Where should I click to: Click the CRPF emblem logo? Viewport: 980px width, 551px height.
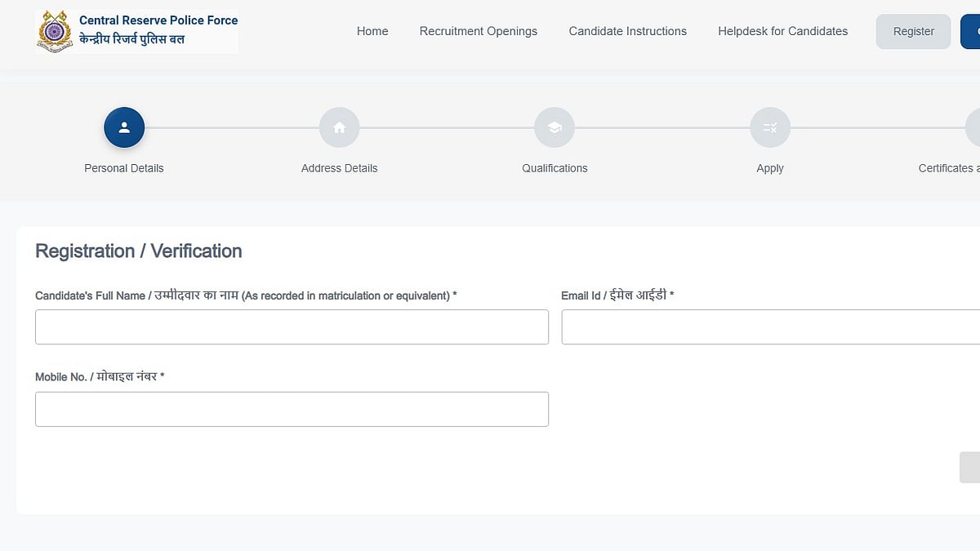tap(56, 32)
